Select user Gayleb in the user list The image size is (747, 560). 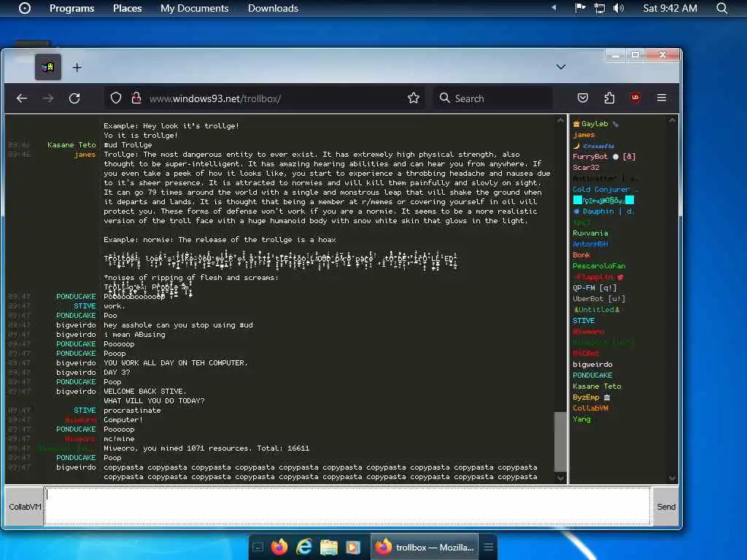(595, 124)
